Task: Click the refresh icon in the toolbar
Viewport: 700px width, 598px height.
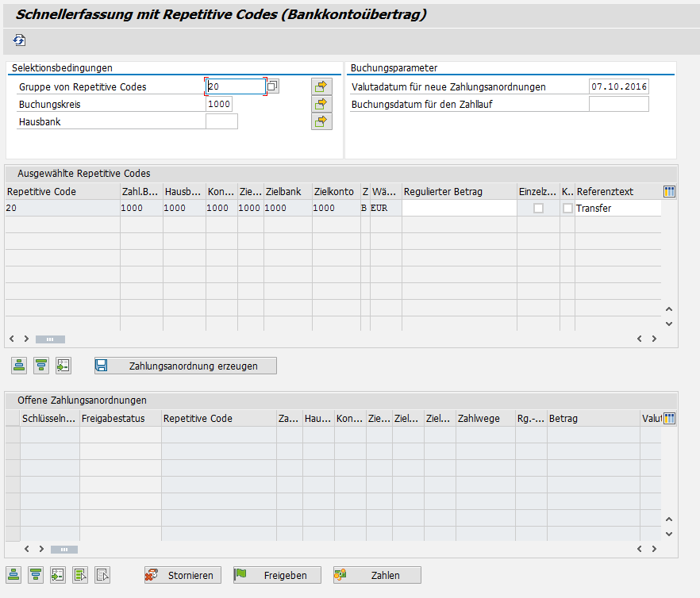Action: 20,40
